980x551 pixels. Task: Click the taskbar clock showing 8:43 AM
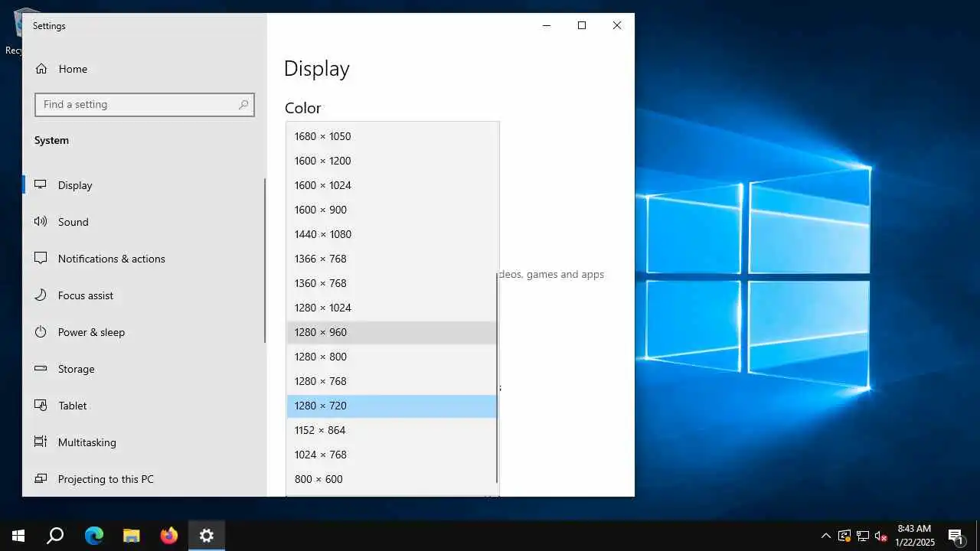915,536
